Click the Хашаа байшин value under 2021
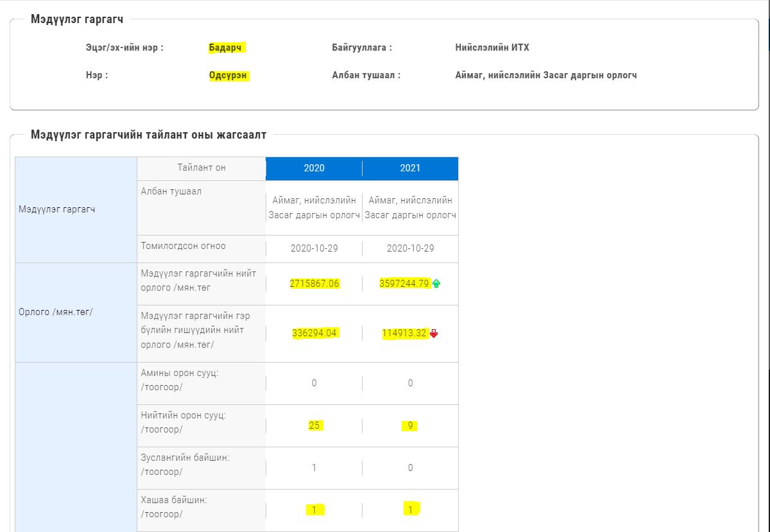The height and width of the screenshot is (532, 770). [x=410, y=510]
